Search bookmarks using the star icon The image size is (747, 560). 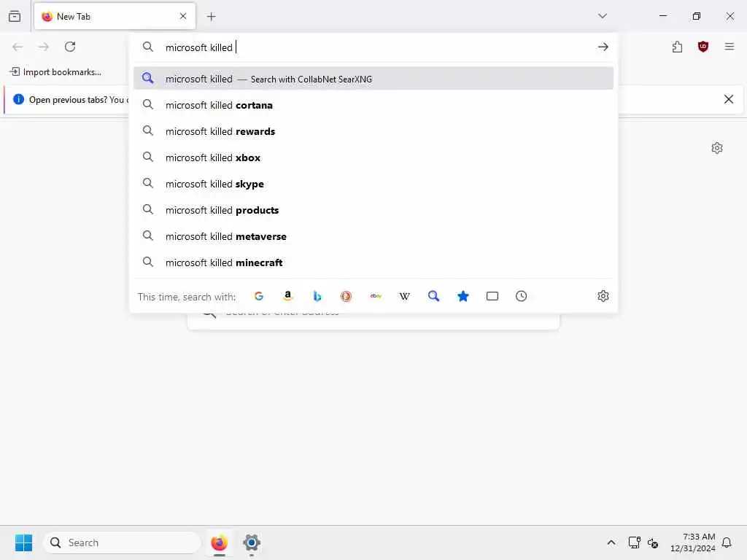point(463,296)
